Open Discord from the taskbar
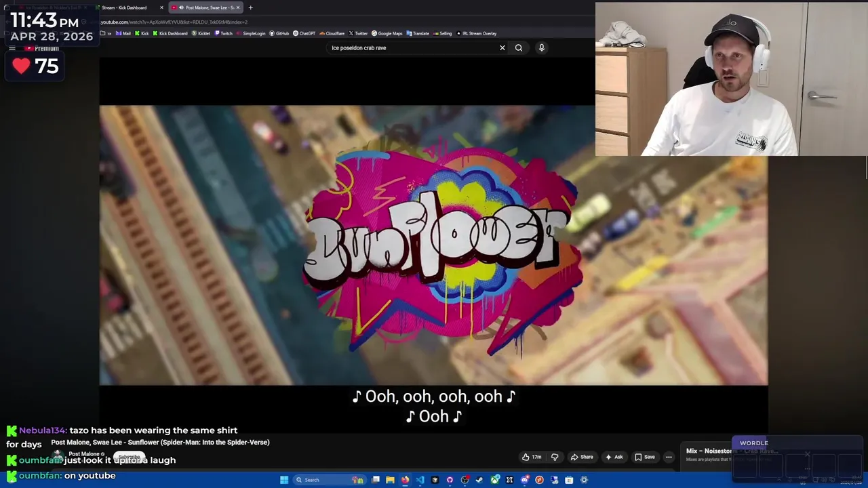868x488 pixels. [x=525, y=480]
